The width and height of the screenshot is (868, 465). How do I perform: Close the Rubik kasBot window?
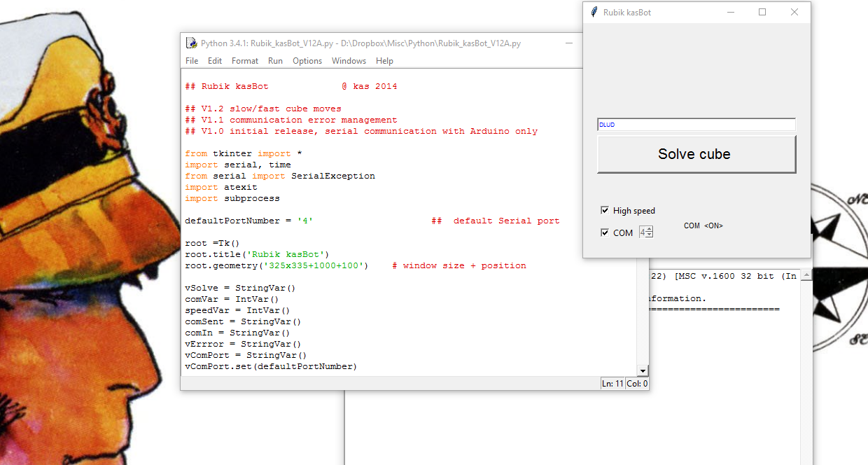pyautogui.click(x=794, y=12)
